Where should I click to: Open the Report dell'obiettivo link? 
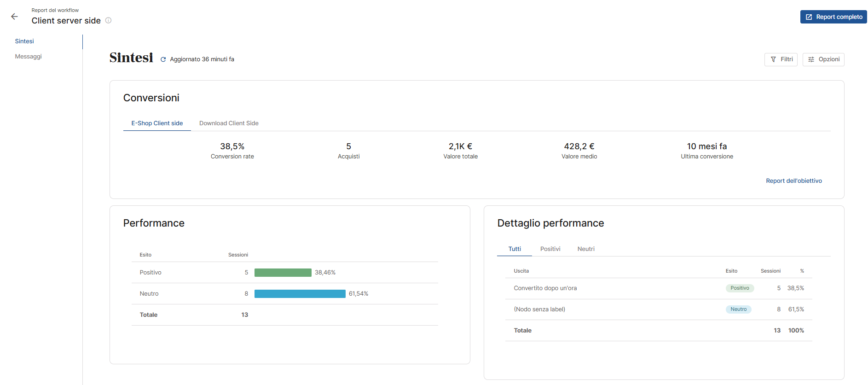pyautogui.click(x=793, y=181)
